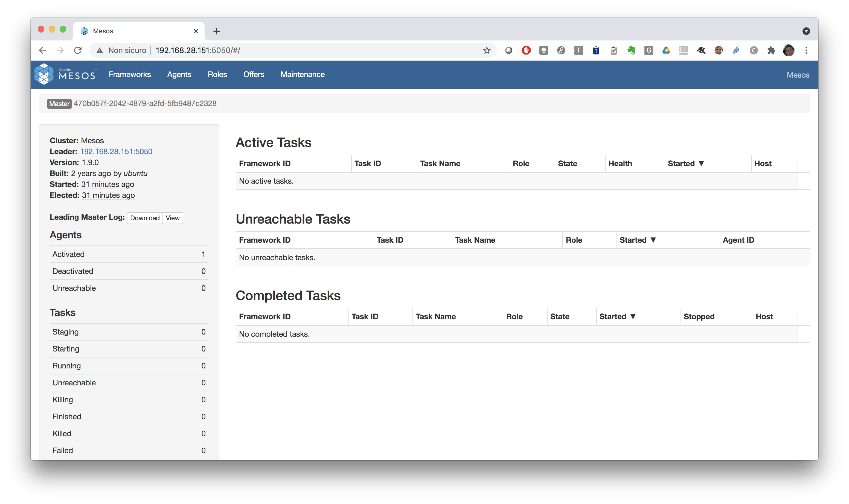Viewport: 849px width, 504px height.
Task: Click the clipboard with green checkmark extension
Action: pyautogui.click(x=614, y=50)
